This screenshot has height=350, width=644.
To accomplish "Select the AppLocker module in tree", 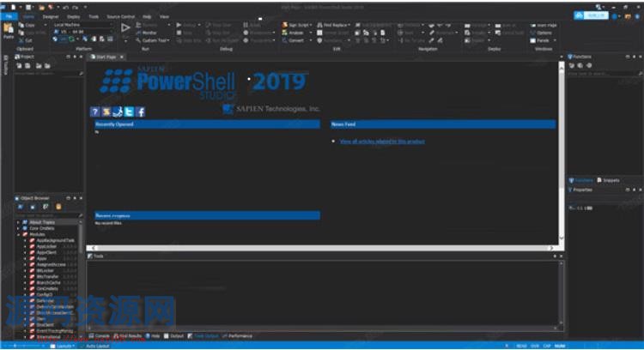I will point(46,246).
